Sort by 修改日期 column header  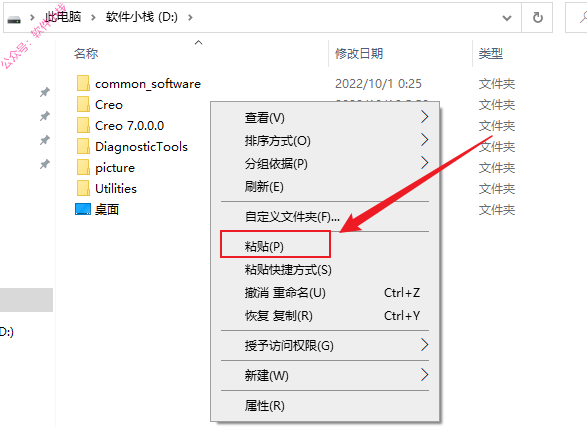point(359,54)
